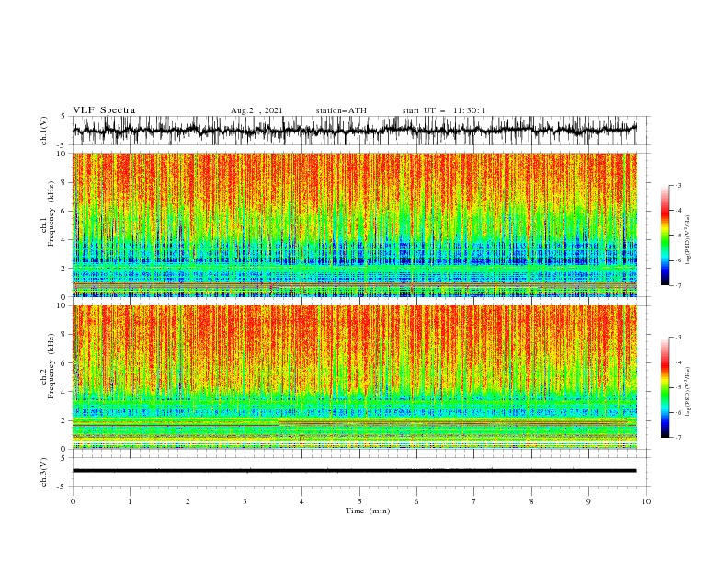Screen dimensions: 728x563
Task: Click the ch.1 colorbar "log(PSD)(V²/Hz)" label
Action: (x=688, y=240)
